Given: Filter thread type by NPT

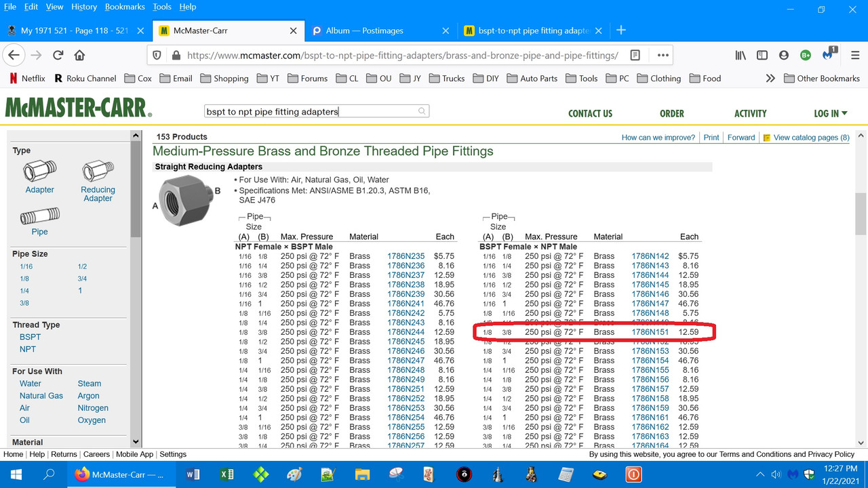Looking at the screenshot, I should 28,349.
